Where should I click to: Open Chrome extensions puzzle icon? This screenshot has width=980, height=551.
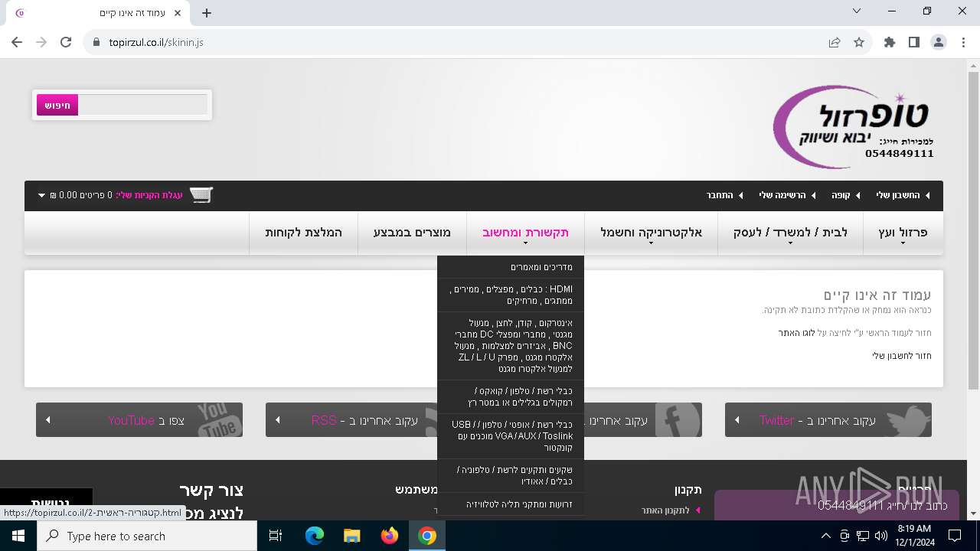point(890,43)
